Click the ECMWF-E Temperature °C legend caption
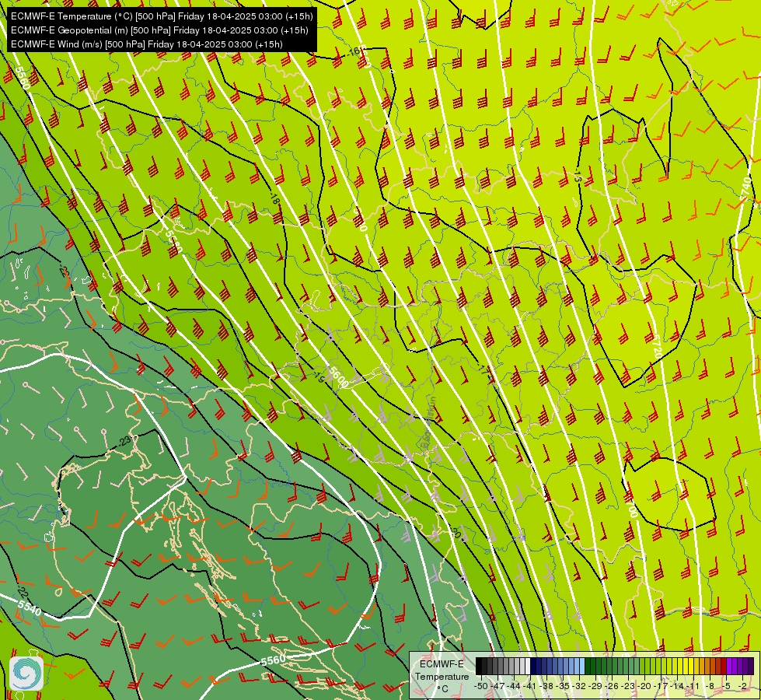Screen dimensions: 761x700 (x=444, y=676)
